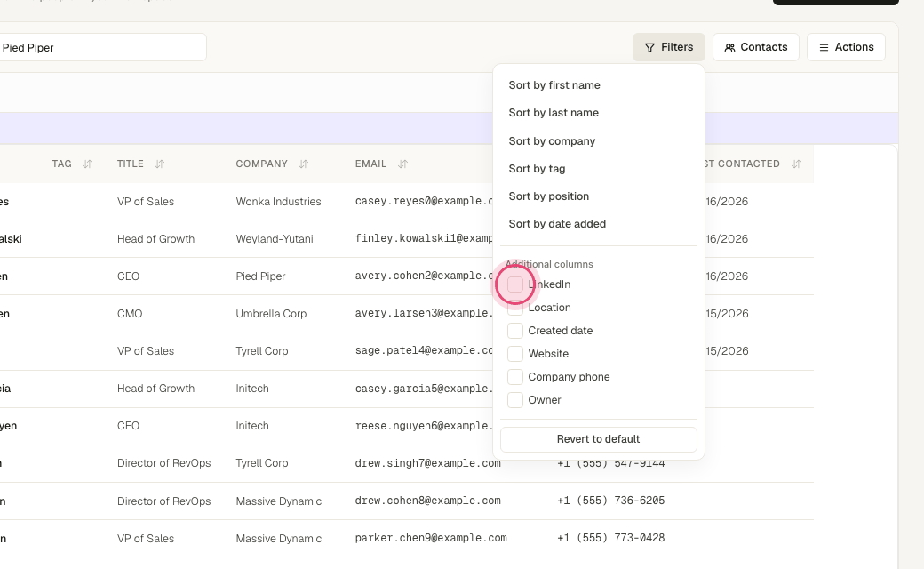The width and height of the screenshot is (924, 569).
Task: Click email avery.larsen3@example
Action: (x=424, y=313)
